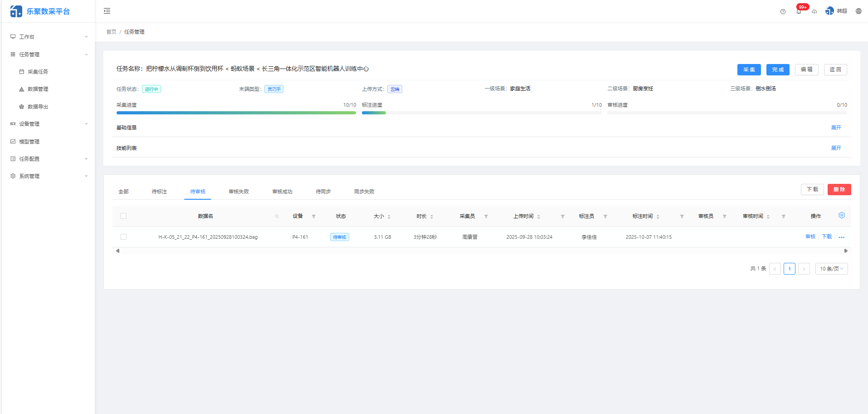Screen dimensions: 868x414
Task: Click the 标注进度 progress bar
Action: 481,113
